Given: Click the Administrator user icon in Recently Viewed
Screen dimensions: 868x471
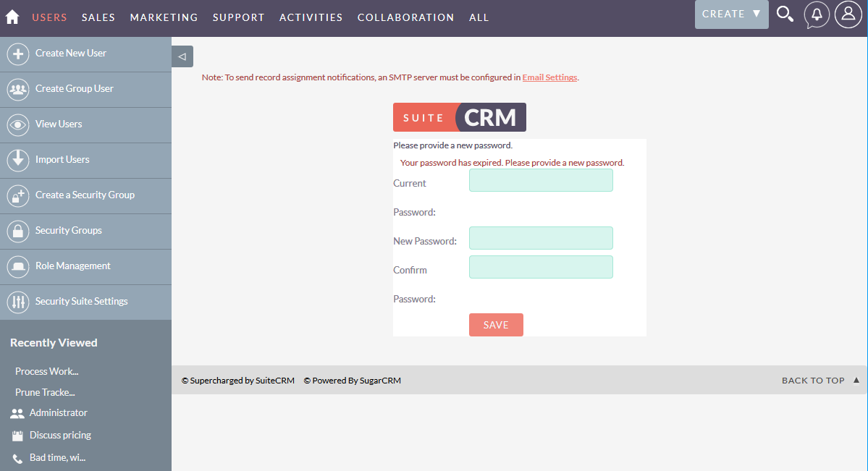Looking at the screenshot, I should pos(17,413).
